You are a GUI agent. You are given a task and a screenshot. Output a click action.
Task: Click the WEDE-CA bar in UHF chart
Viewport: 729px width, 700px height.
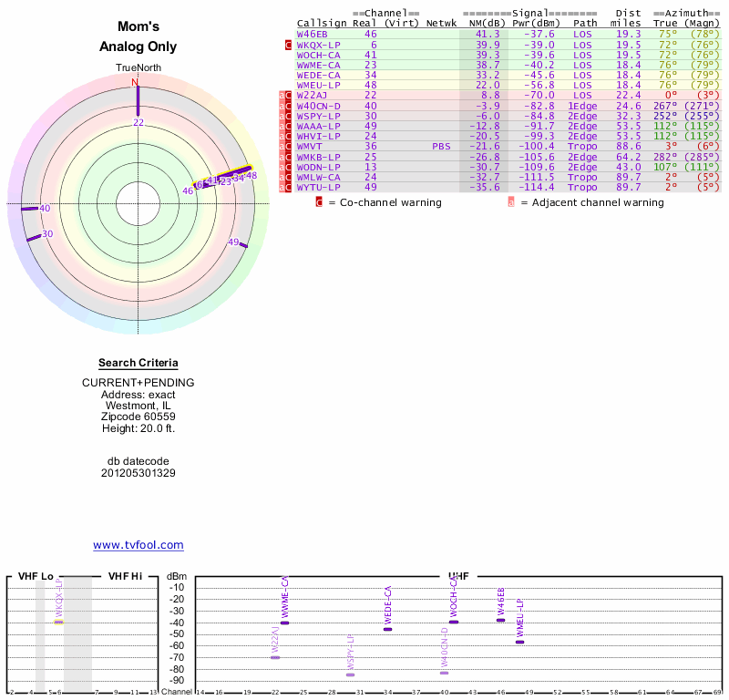point(387,629)
